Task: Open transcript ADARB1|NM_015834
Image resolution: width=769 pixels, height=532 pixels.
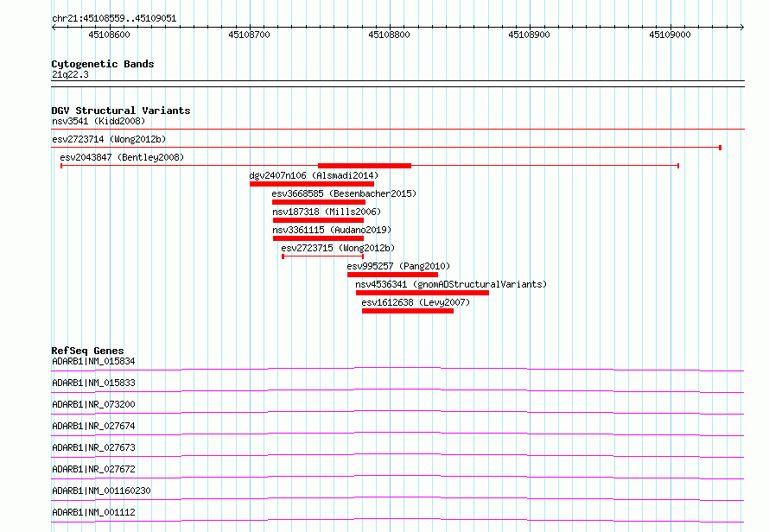Action: 93,361
